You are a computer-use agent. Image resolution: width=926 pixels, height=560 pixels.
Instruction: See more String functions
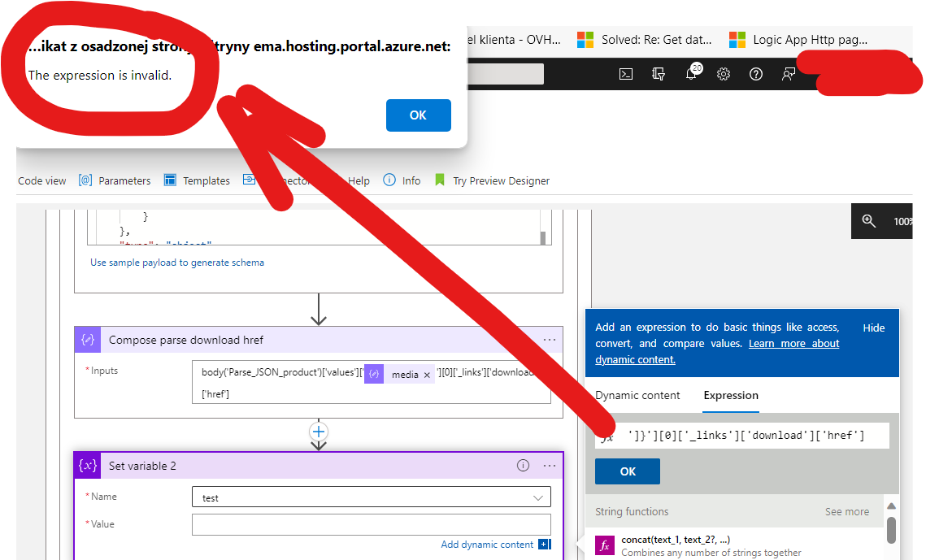pyautogui.click(x=847, y=511)
